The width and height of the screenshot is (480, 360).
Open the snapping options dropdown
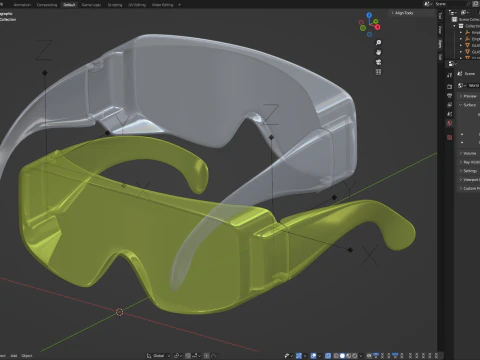(x=196, y=356)
